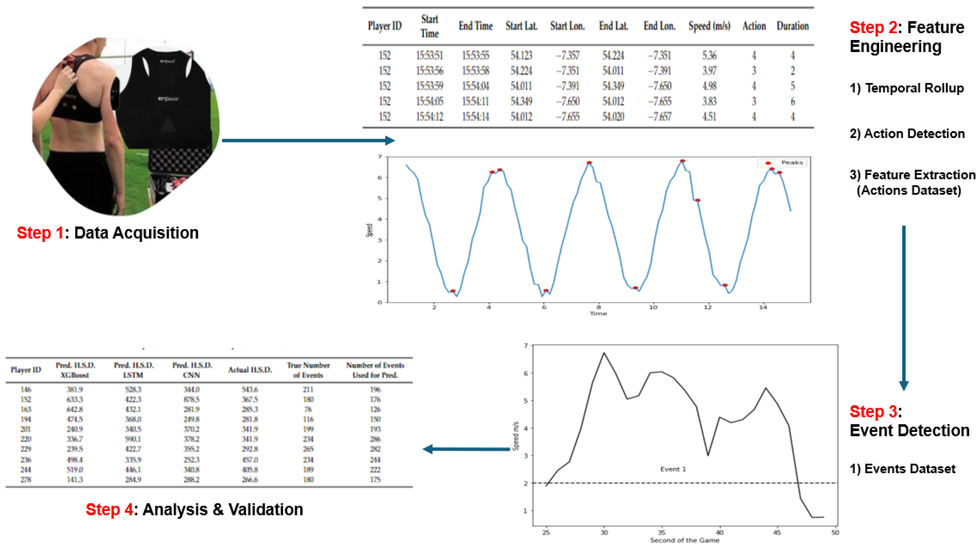Image resolution: width=980 pixels, height=549 pixels.
Task: Click the Step 1: Data Acquisition label
Action: (x=108, y=233)
